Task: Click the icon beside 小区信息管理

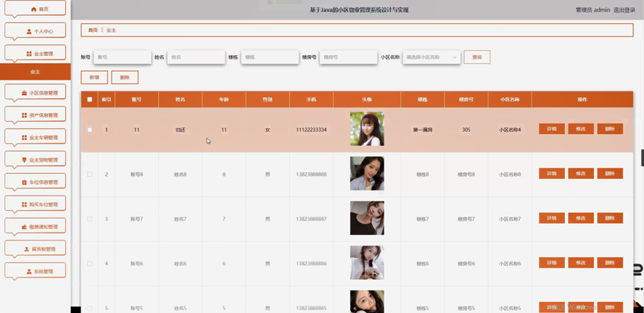Action: pos(24,93)
